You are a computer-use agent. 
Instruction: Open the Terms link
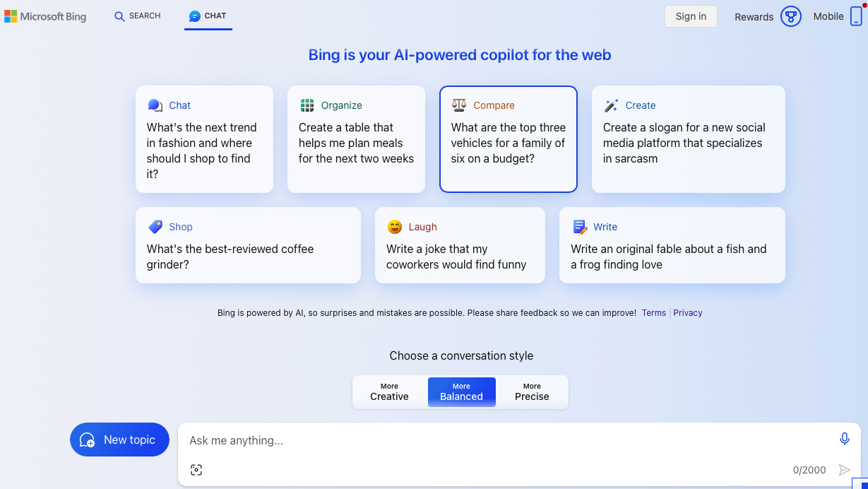pyautogui.click(x=654, y=313)
